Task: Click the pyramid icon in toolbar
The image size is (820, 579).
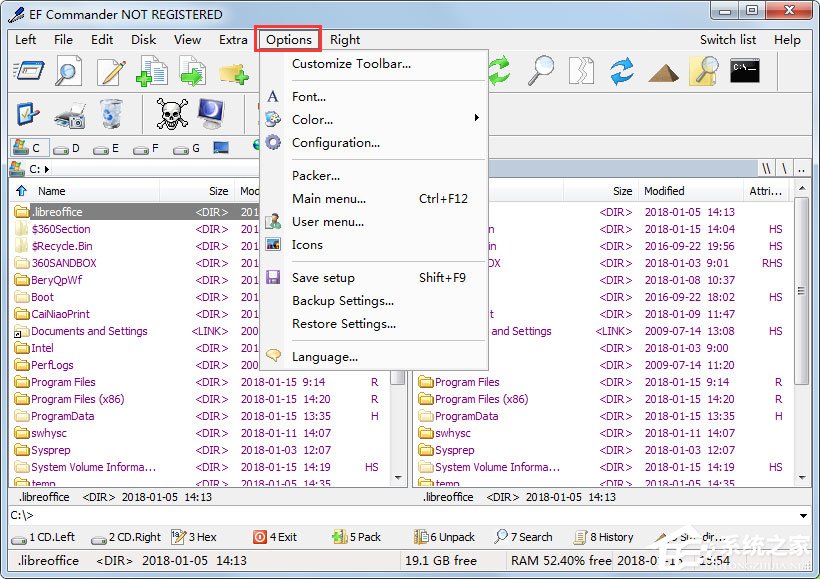Action: pyautogui.click(x=663, y=73)
